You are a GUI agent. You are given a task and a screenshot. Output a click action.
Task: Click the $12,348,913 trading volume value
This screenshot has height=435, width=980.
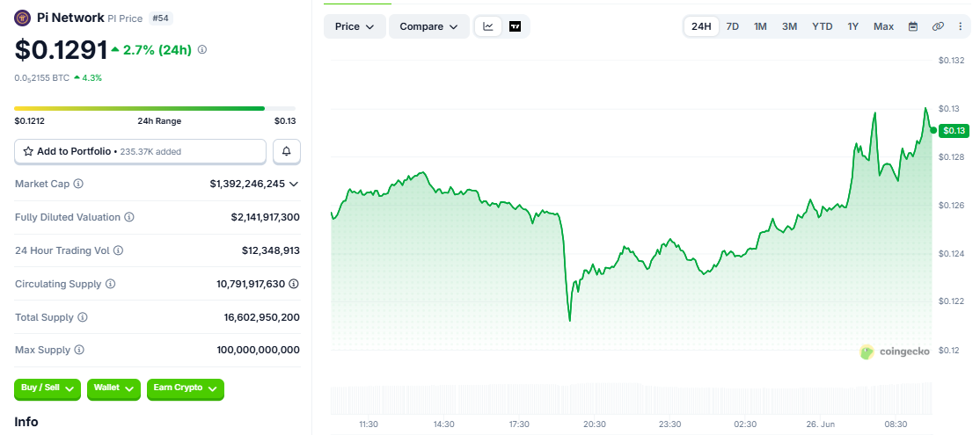pyautogui.click(x=271, y=250)
